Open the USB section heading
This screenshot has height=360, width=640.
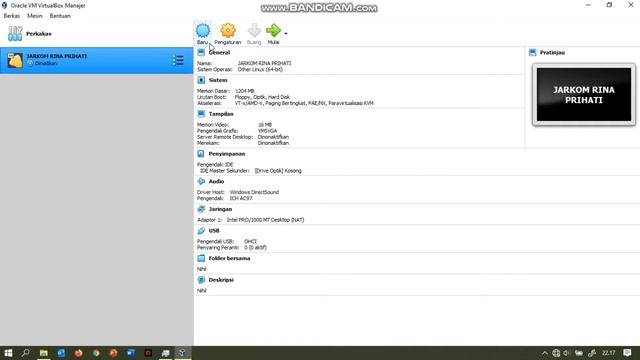click(x=214, y=231)
